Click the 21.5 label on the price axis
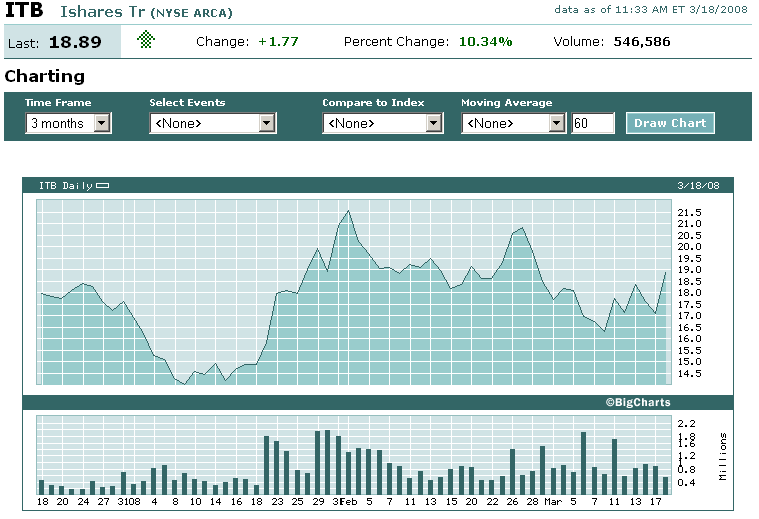The image size is (759, 519). (689, 213)
